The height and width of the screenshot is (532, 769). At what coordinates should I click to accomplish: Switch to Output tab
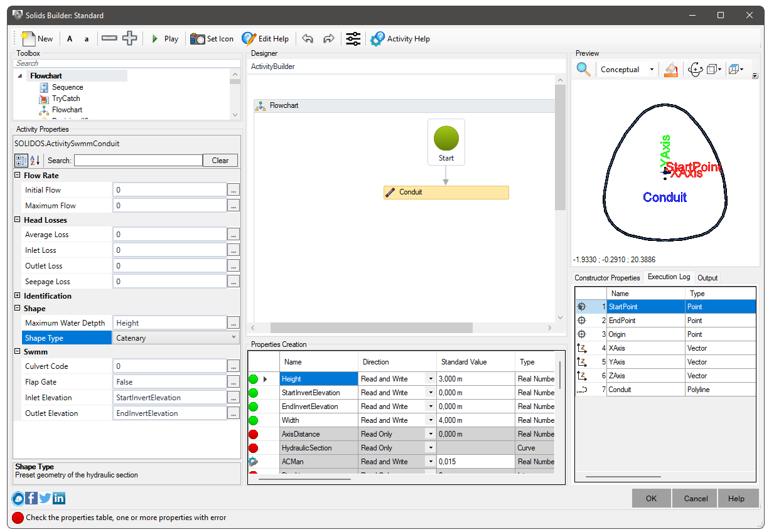(x=707, y=278)
